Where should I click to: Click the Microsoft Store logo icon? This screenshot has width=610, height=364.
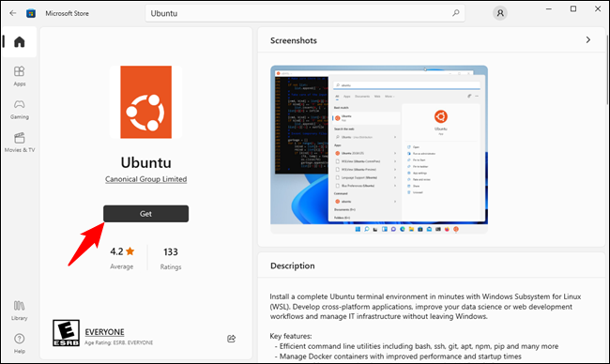[31, 13]
